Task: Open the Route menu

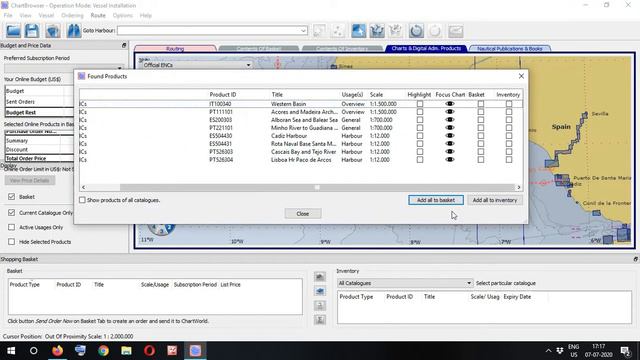Action: [98, 15]
